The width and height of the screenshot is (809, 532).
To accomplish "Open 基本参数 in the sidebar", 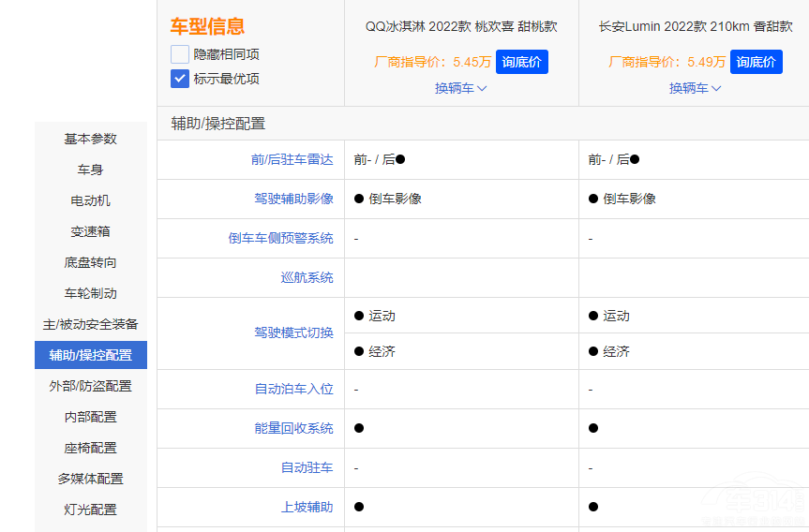I will 91,139.
